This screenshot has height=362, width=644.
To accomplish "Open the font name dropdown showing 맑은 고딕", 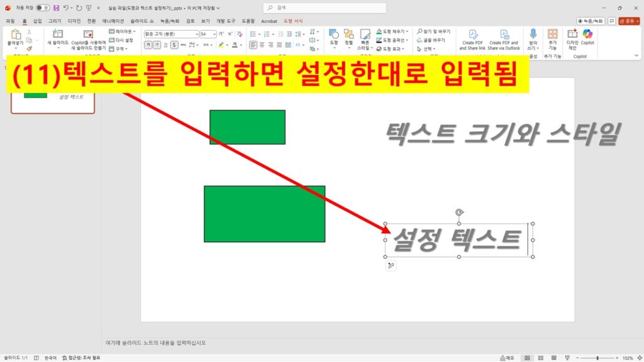I will coord(170,33).
